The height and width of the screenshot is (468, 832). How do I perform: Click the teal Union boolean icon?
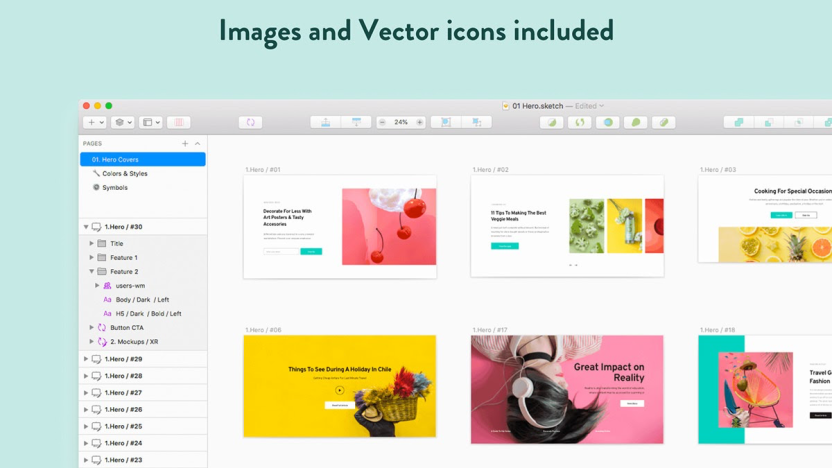point(739,123)
